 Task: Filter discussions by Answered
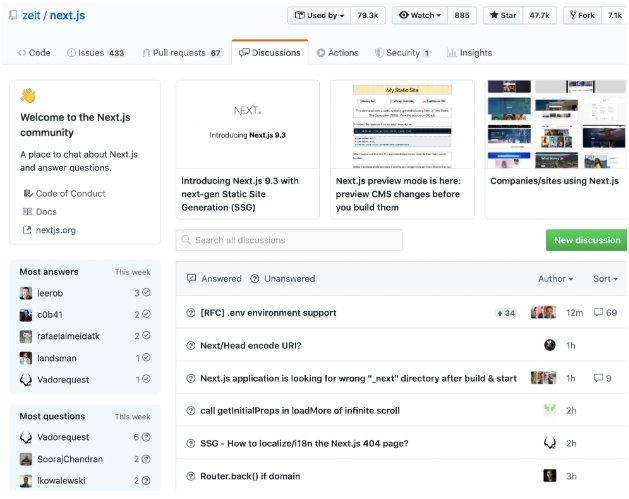[213, 279]
